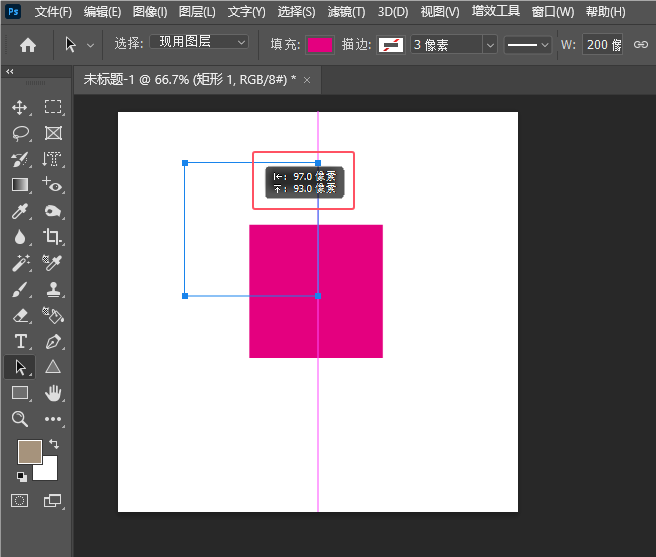Toggle Quick Mask mode

pyautogui.click(x=19, y=499)
